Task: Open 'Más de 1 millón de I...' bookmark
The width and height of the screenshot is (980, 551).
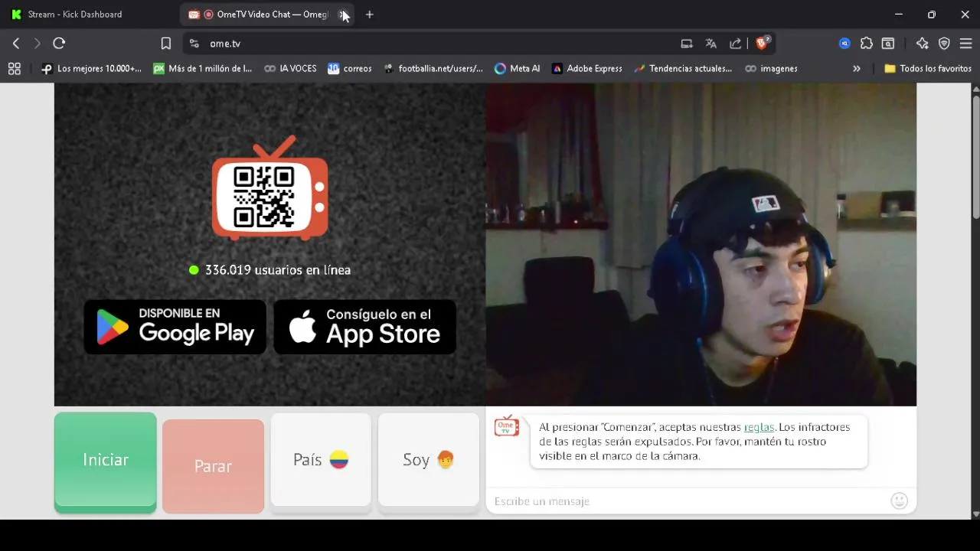Action: click(203, 69)
